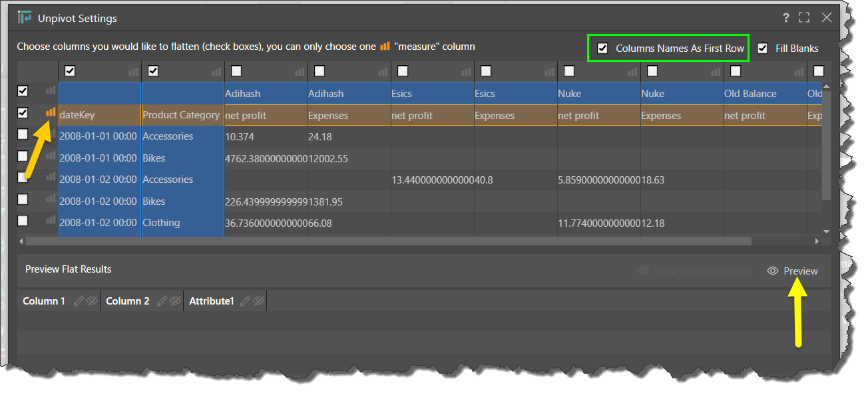Check the box above Adihash net profit column

[236, 71]
